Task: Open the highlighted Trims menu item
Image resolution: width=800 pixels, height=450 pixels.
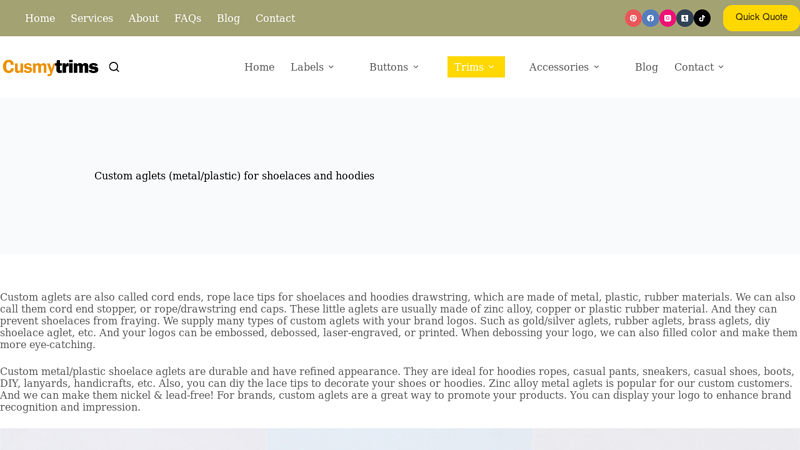Action: 476,67
